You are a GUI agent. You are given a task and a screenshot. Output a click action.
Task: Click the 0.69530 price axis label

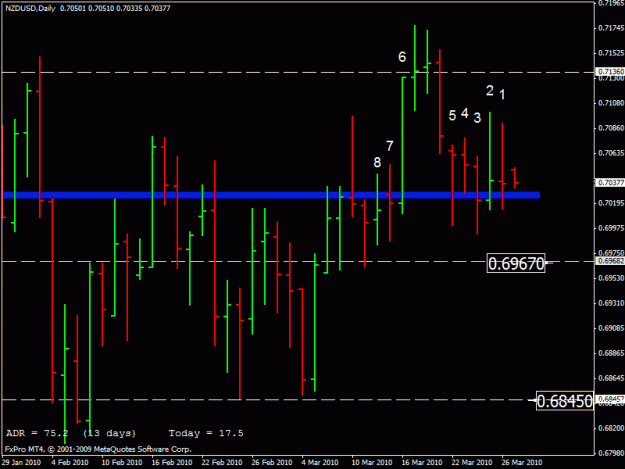click(x=611, y=278)
